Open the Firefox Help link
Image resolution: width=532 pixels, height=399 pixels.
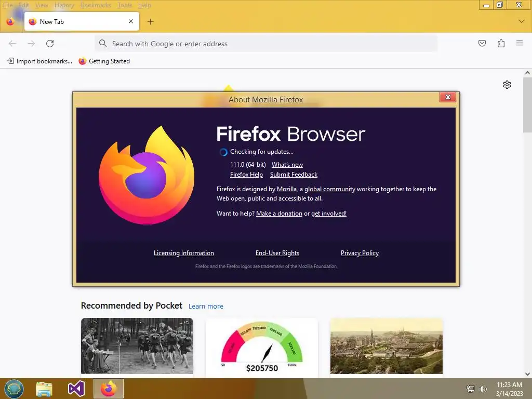coord(246,175)
